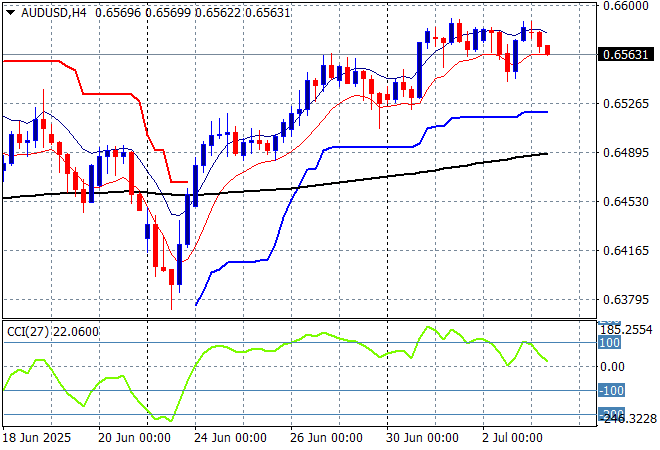Click the -246.3228 CCI scale minimum
The width and height of the screenshot is (660, 450).
click(627, 419)
